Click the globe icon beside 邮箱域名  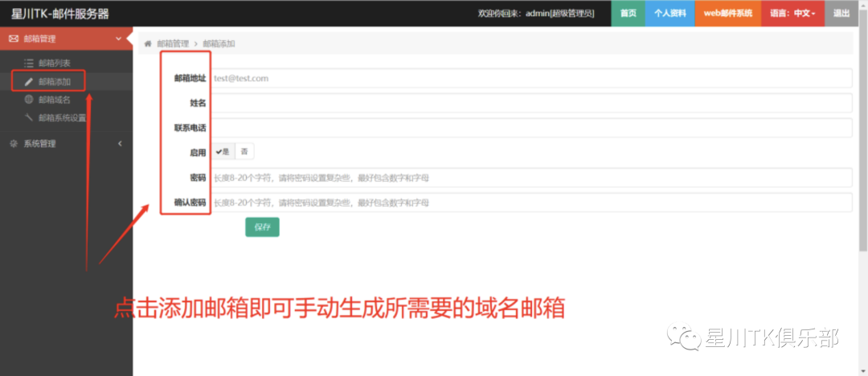point(29,100)
